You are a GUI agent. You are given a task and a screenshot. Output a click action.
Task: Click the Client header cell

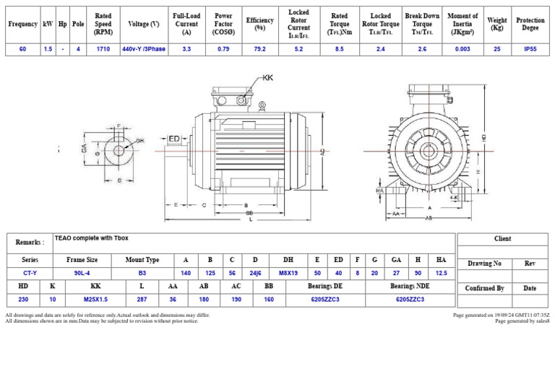(x=503, y=239)
